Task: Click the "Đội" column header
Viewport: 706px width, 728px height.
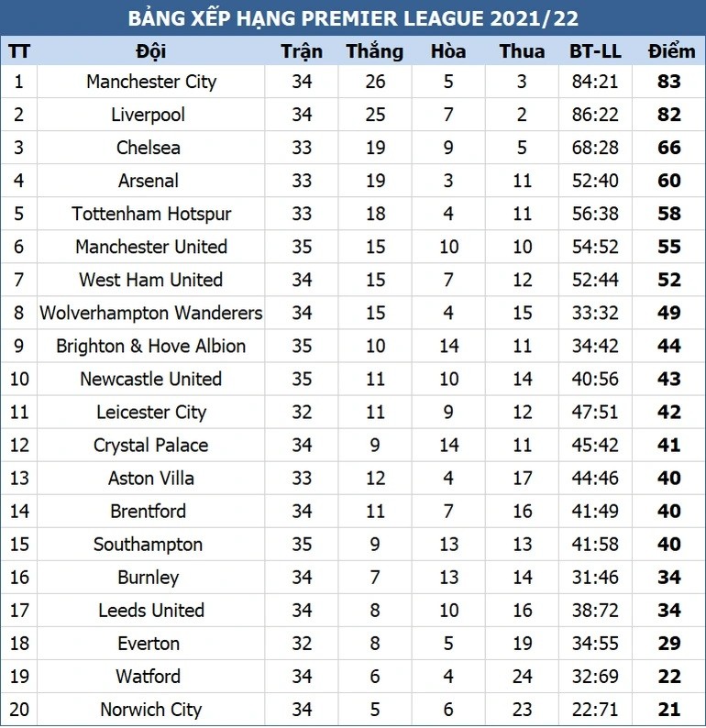Action: (150, 50)
